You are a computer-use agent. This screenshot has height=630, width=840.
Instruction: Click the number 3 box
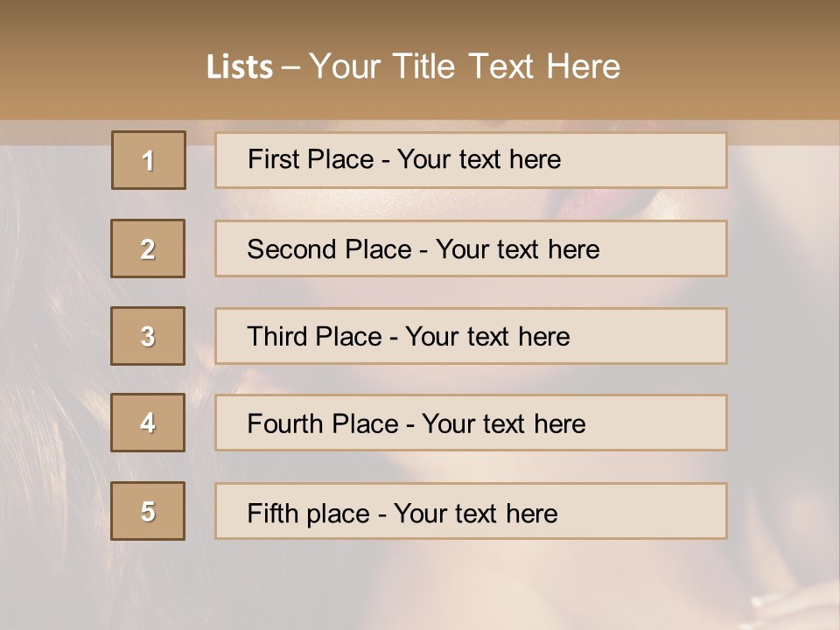point(148,336)
